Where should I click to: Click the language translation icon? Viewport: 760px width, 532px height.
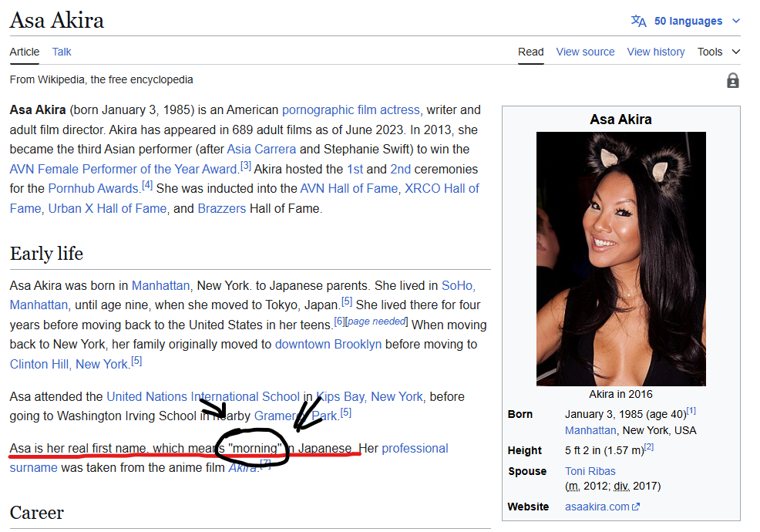tap(638, 21)
